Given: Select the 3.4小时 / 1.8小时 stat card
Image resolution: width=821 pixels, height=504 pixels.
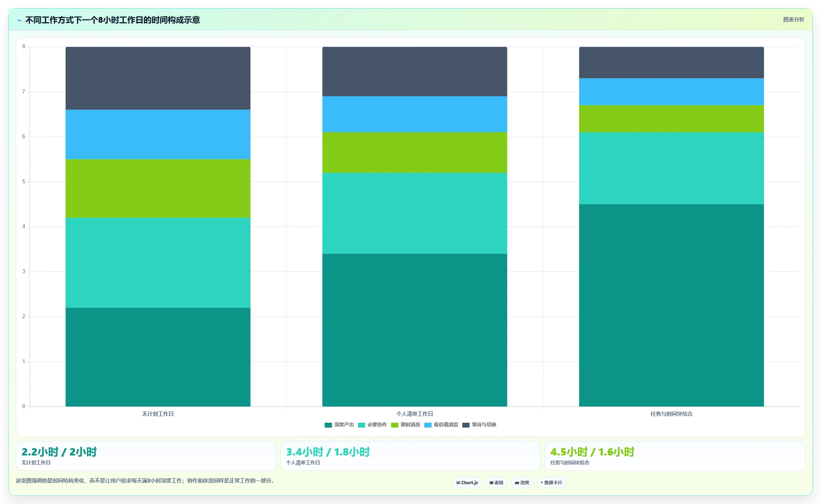Looking at the screenshot, I should point(410,456).
